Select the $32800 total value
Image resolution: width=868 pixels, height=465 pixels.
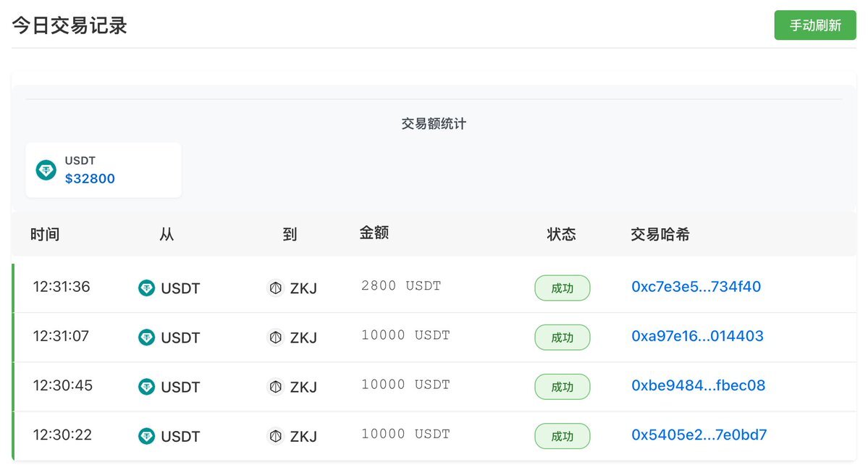(90, 178)
